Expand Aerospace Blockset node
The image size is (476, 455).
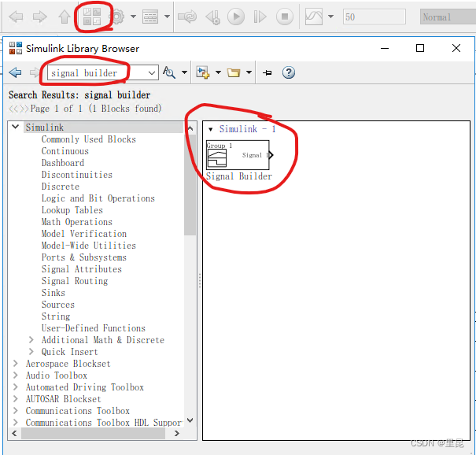(16, 363)
